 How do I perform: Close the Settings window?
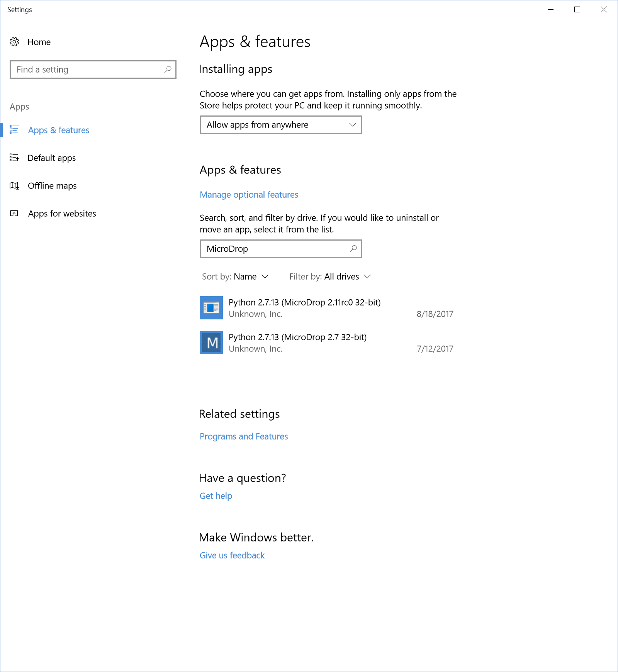coord(604,10)
